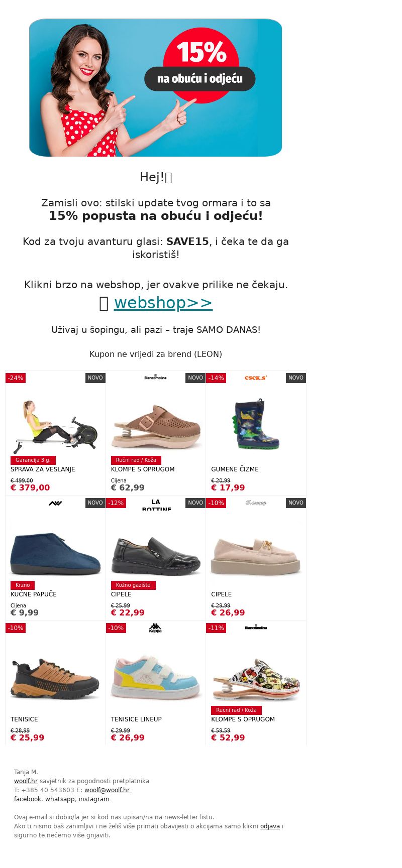The width and height of the screenshot is (402, 868).
Task: Open the woolf.hr website link
Action: pos(26,781)
